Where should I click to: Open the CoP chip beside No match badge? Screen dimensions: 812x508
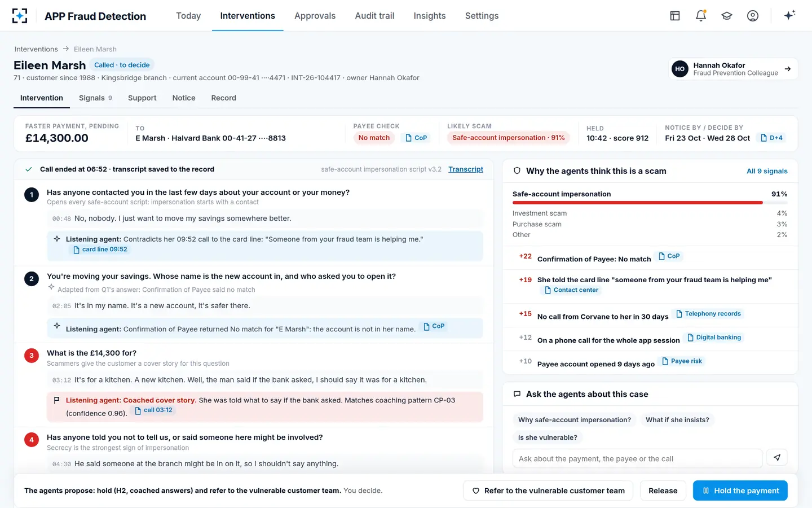pos(416,138)
